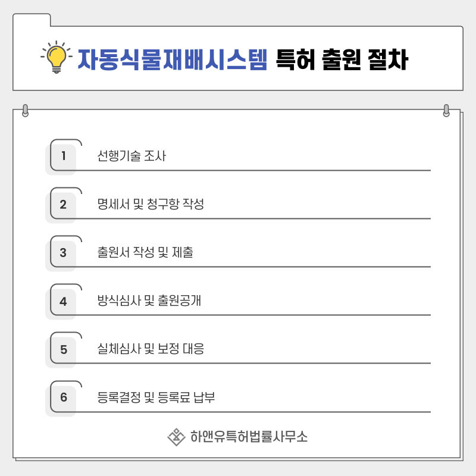
Task: Click the right binder pin icon
Action: pyautogui.click(x=446, y=111)
